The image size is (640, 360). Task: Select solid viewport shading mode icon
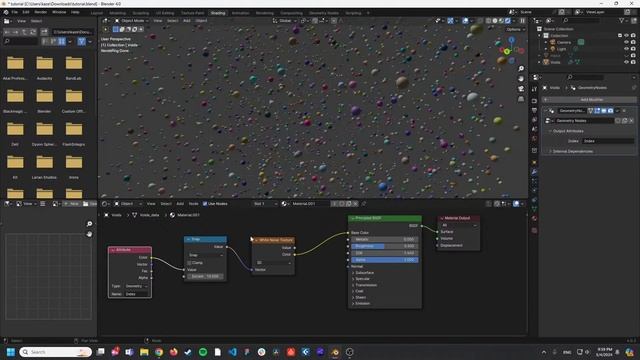pos(495,20)
